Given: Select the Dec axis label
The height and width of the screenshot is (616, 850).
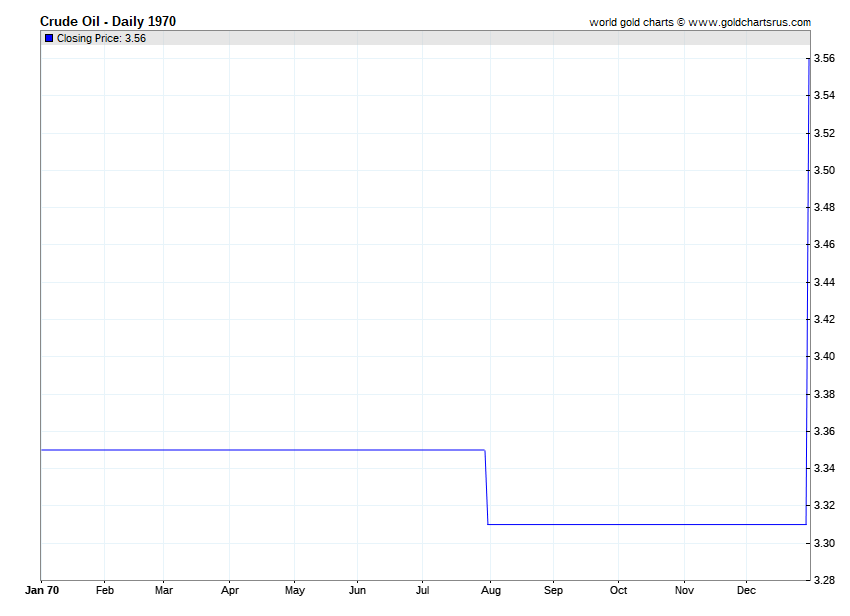Looking at the screenshot, I should coord(746,590).
